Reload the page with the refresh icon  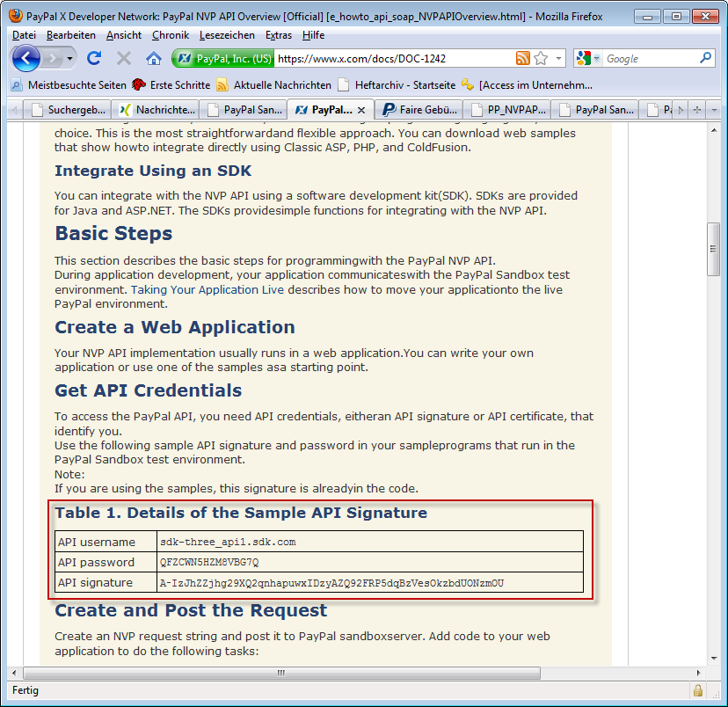point(94,58)
